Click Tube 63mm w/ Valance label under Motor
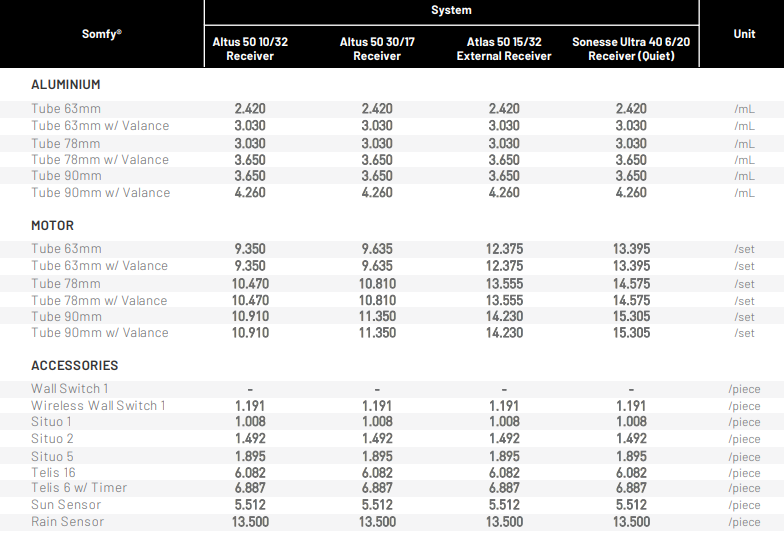This screenshot has width=784, height=535. tap(100, 266)
